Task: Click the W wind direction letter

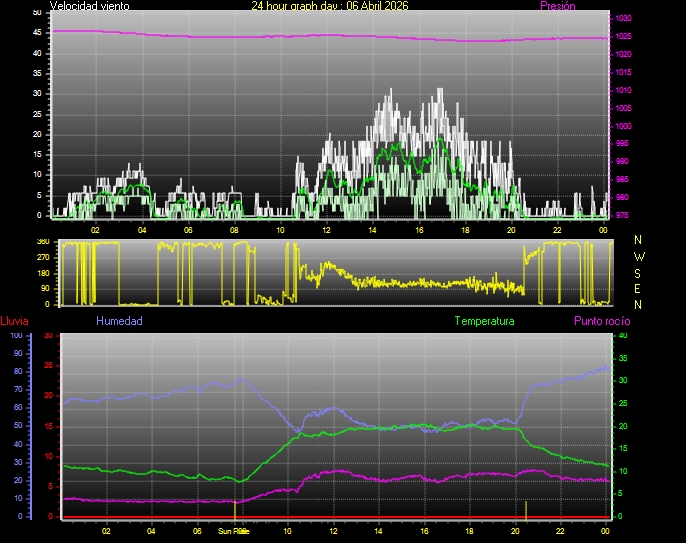Action: click(x=638, y=256)
